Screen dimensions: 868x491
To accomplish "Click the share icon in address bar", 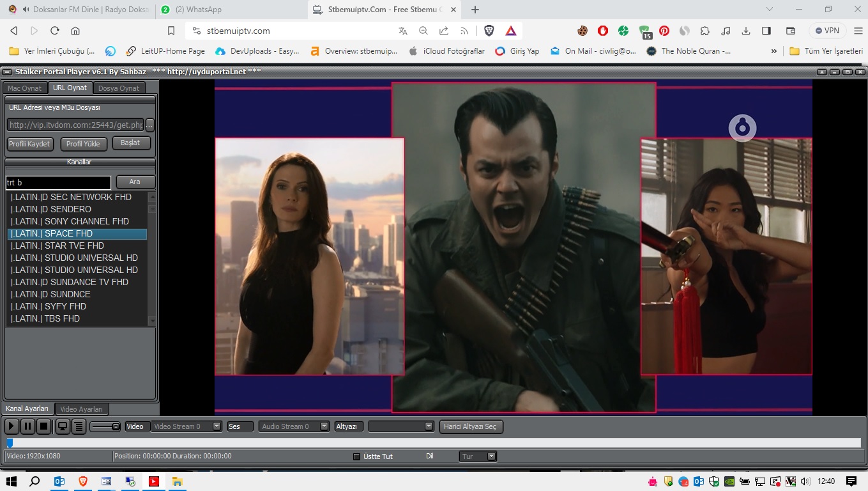I will [444, 31].
